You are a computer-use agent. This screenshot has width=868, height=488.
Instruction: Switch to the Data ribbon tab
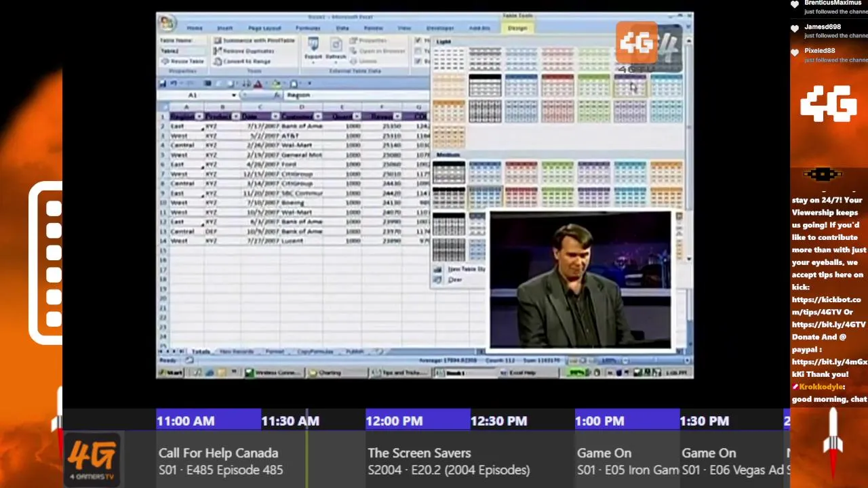point(342,28)
